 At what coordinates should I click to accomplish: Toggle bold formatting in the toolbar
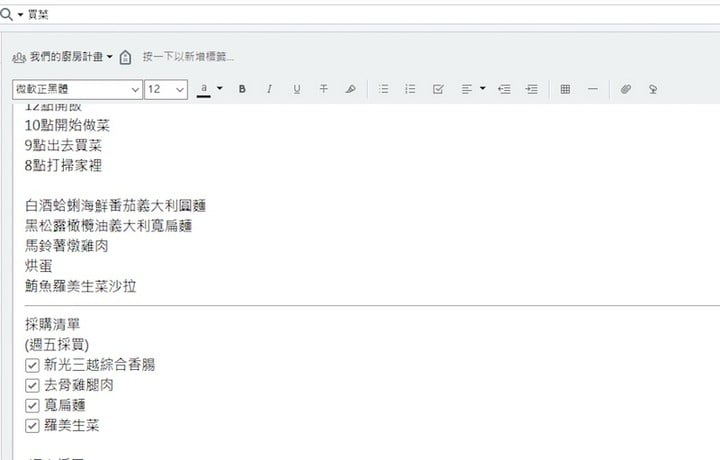pyautogui.click(x=242, y=89)
